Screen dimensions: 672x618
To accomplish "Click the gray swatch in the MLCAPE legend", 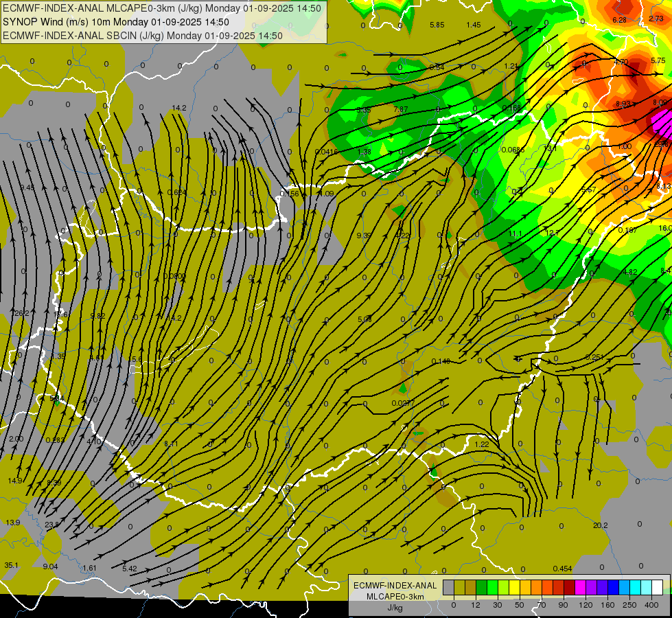I will click(x=448, y=587).
